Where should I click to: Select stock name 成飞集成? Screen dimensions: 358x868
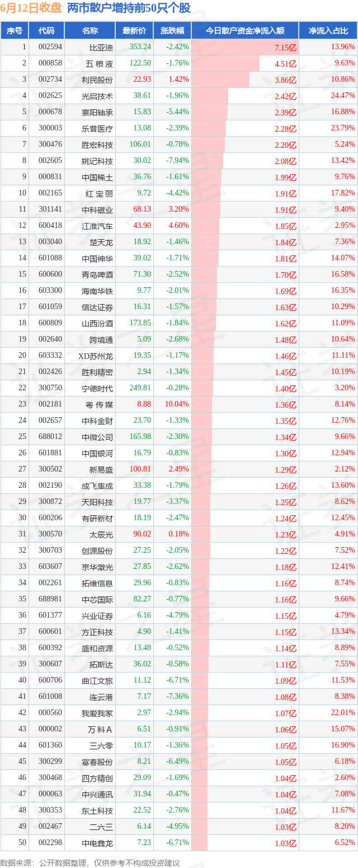(97, 486)
